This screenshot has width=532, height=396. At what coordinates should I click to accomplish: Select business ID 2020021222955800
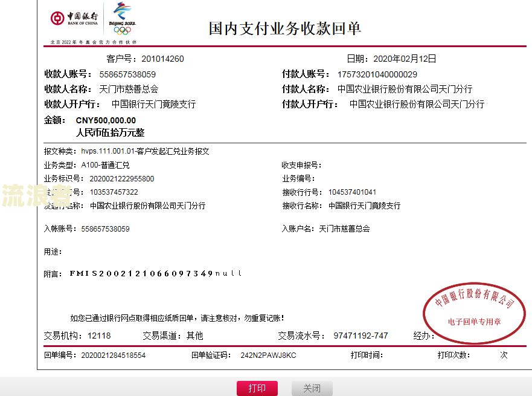coord(122,178)
